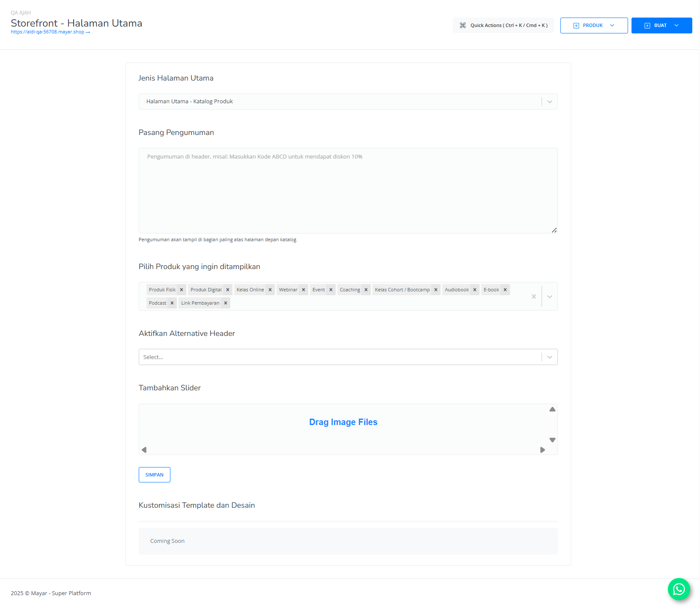Click the textarea resize handle
Screen dimensions: 700x608
tap(554, 231)
